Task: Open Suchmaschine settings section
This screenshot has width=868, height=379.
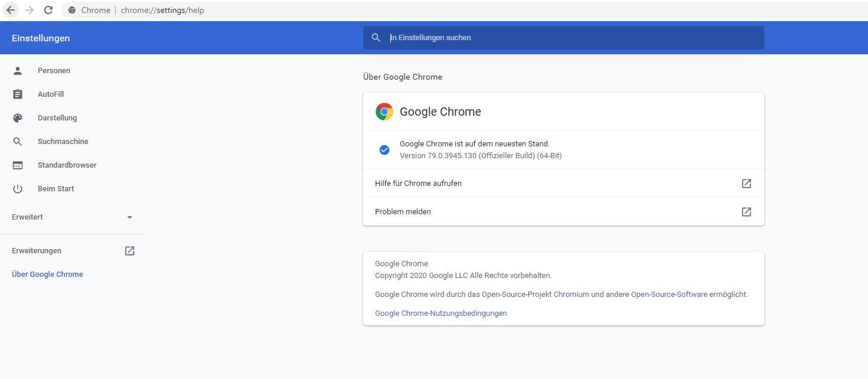Action: pos(63,142)
